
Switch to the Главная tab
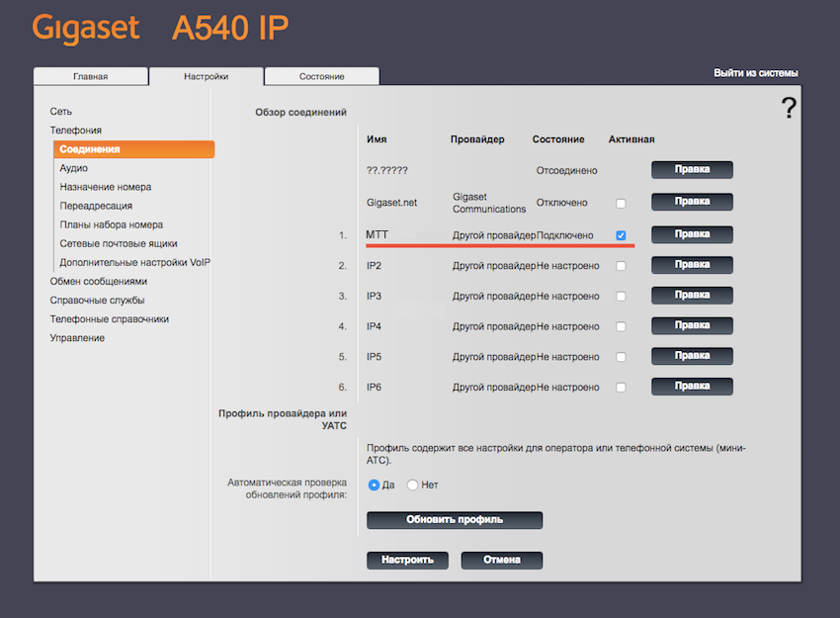(x=90, y=77)
